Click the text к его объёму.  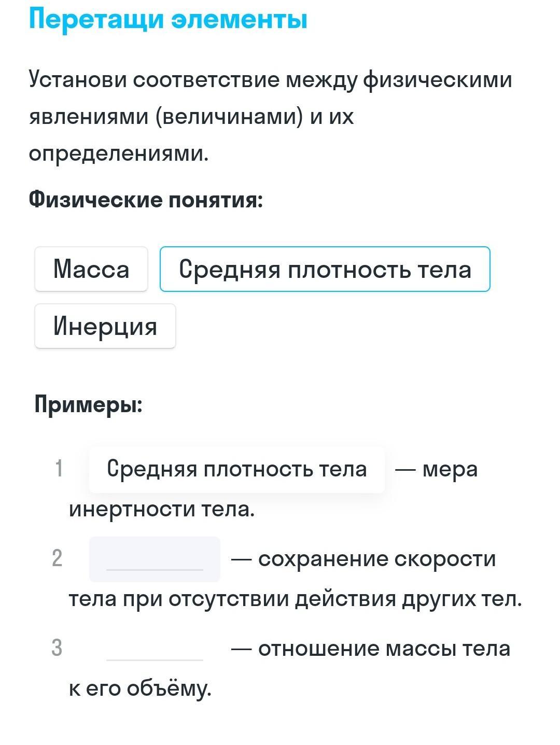[140, 688]
